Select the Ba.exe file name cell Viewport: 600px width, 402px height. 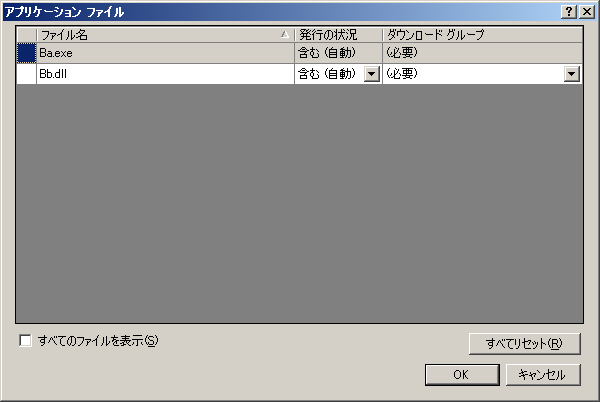click(x=165, y=53)
